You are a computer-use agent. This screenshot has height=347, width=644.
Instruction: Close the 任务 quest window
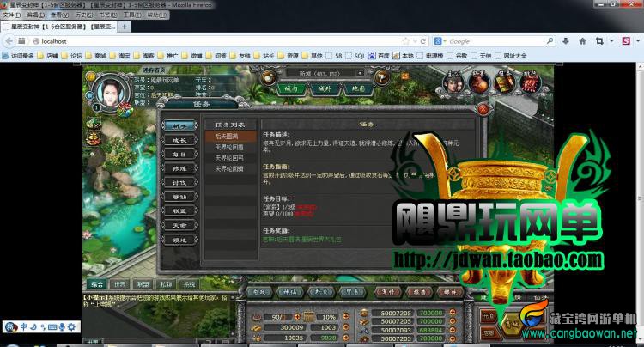483,109
